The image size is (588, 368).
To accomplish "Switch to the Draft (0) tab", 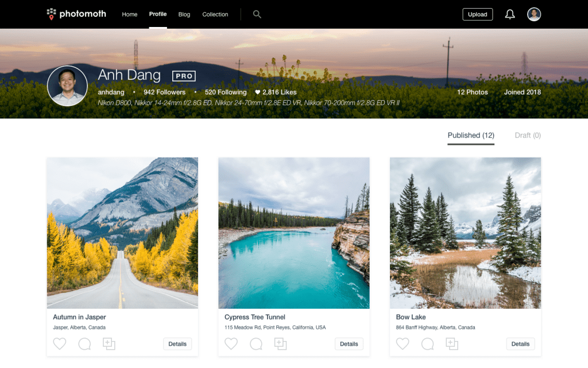I will pyautogui.click(x=528, y=136).
